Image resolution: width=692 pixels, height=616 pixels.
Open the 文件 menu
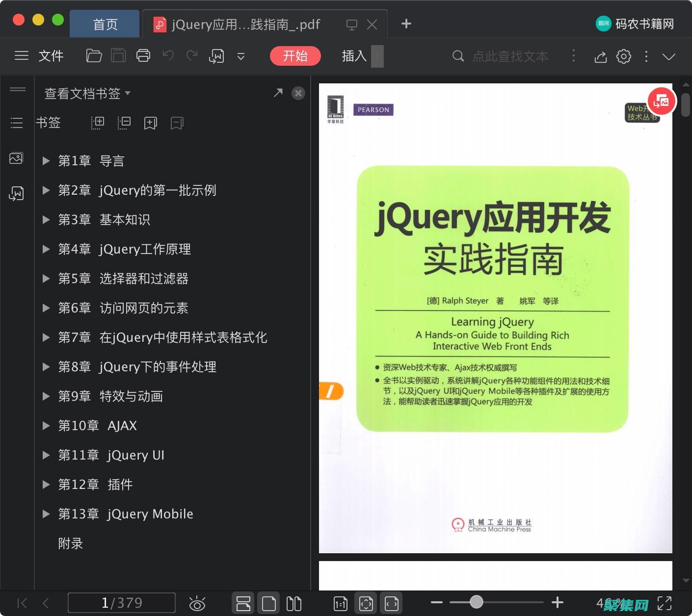pos(51,56)
